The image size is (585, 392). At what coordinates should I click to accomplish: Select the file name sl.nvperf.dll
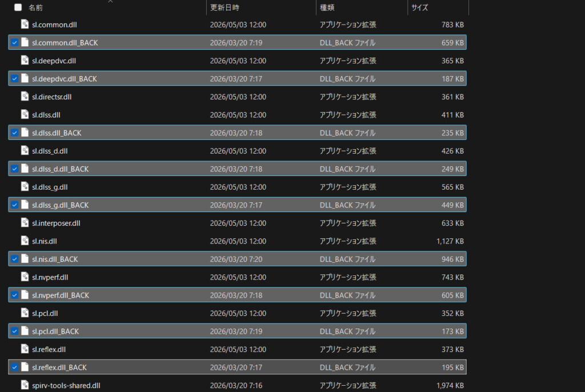[50, 277]
